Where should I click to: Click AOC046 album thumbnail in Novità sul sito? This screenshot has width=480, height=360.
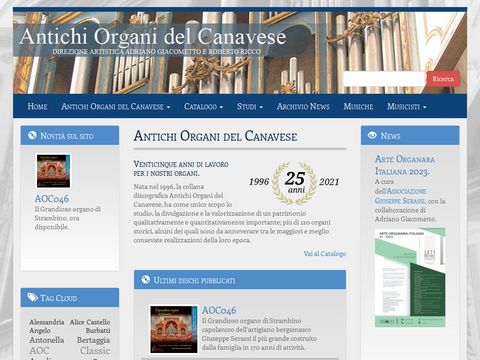coord(53,171)
